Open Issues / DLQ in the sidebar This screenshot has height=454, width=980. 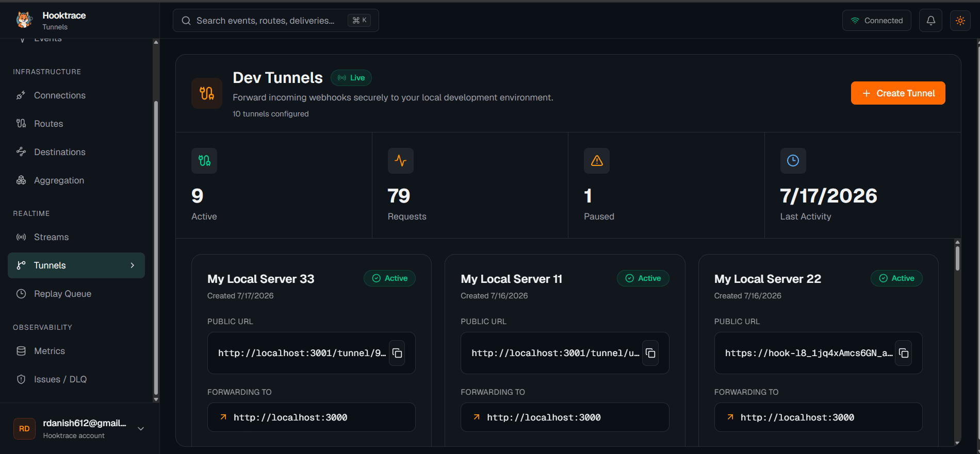[x=76, y=379]
